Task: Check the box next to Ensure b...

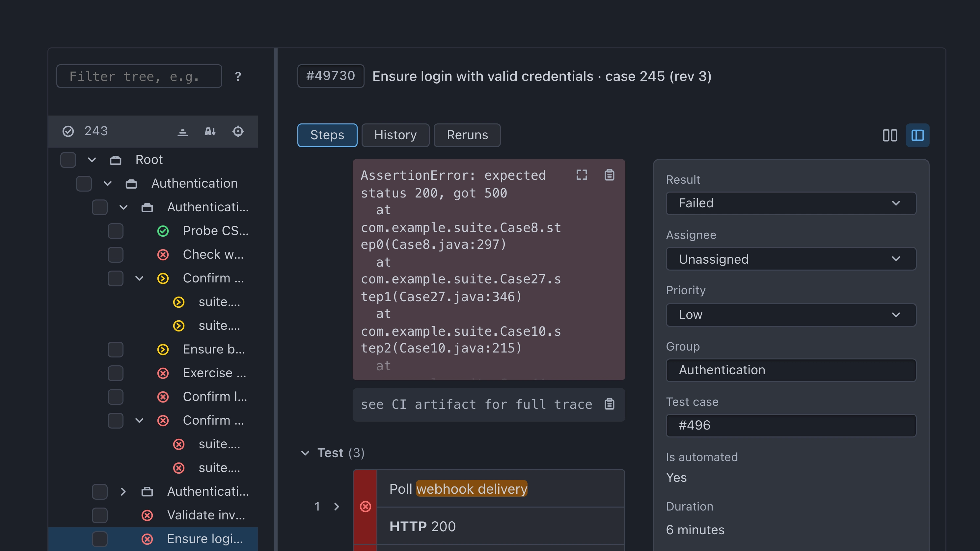Action: click(115, 349)
